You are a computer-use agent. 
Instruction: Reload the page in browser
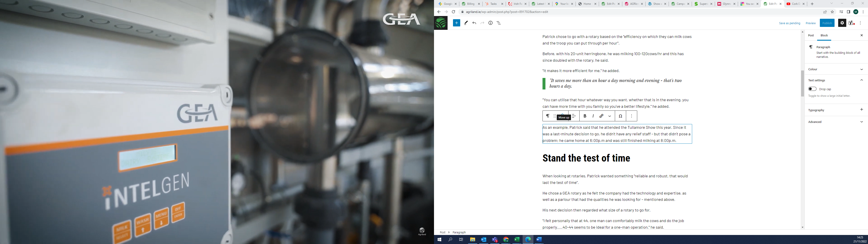tap(453, 12)
